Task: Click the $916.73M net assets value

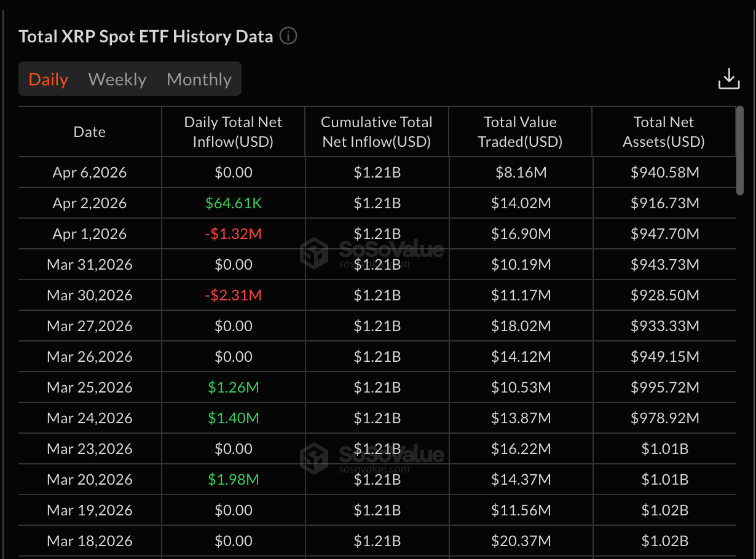Action: pos(664,203)
